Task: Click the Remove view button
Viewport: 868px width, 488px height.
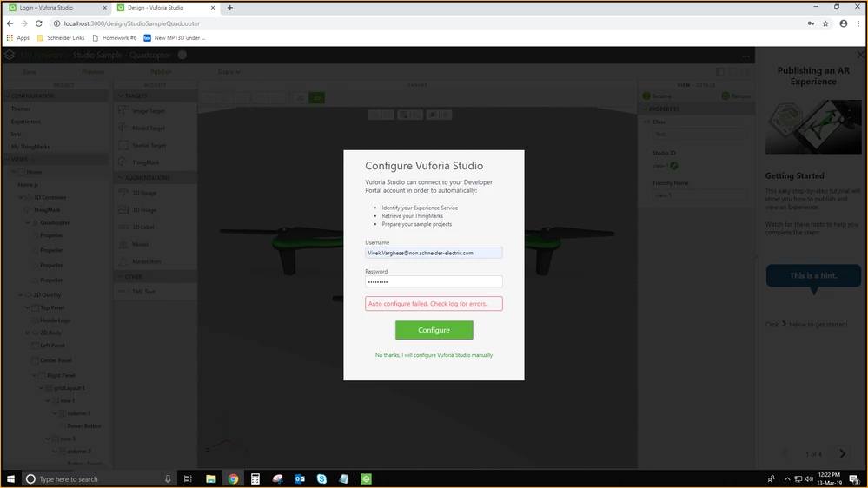Action: [x=736, y=96]
